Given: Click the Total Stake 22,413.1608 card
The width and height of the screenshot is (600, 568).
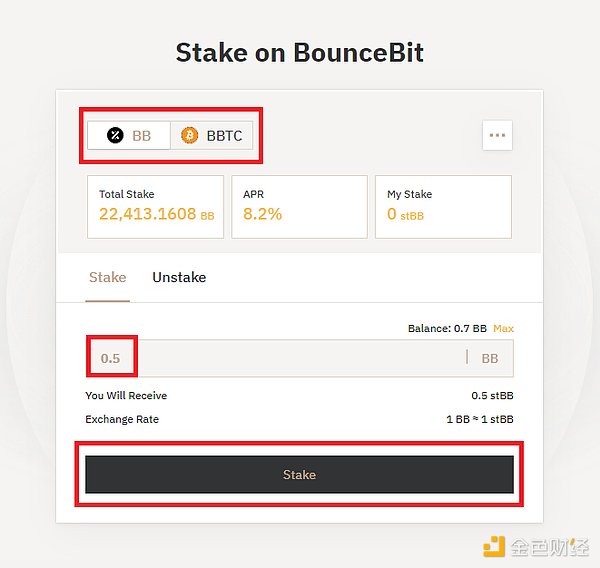Looking at the screenshot, I should (x=155, y=206).
